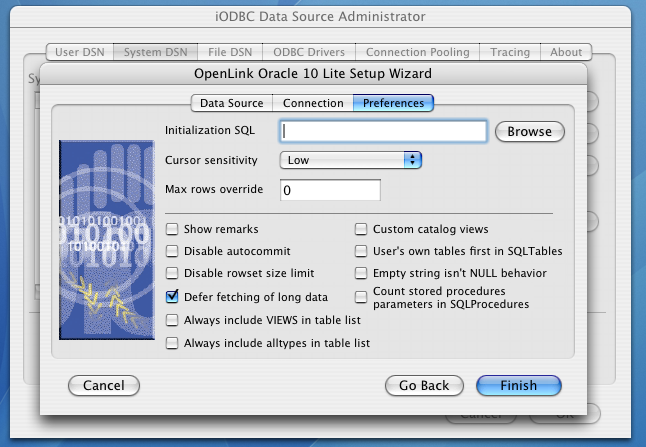Focus the Initialization SQL text field

pyautogui.click(x=383, y=131)
